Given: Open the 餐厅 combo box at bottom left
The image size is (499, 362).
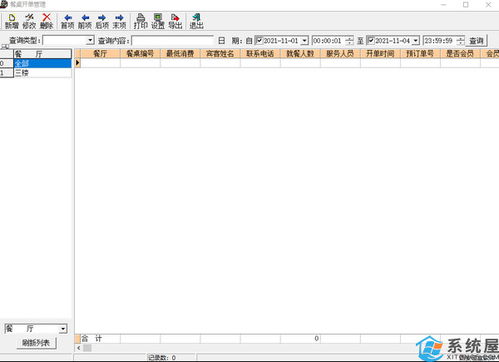Looking at the screenshot, I should (63, 329).
